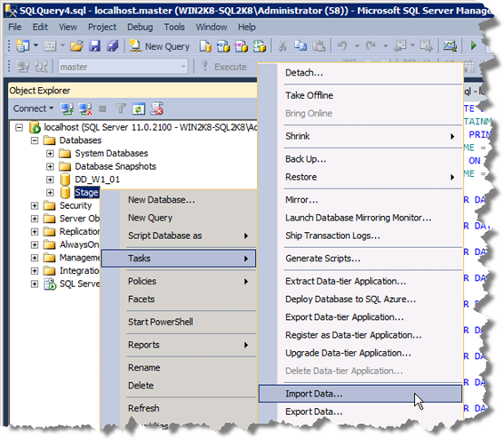Click the Refresh icon in Object Explorer

tap(139, 109)
